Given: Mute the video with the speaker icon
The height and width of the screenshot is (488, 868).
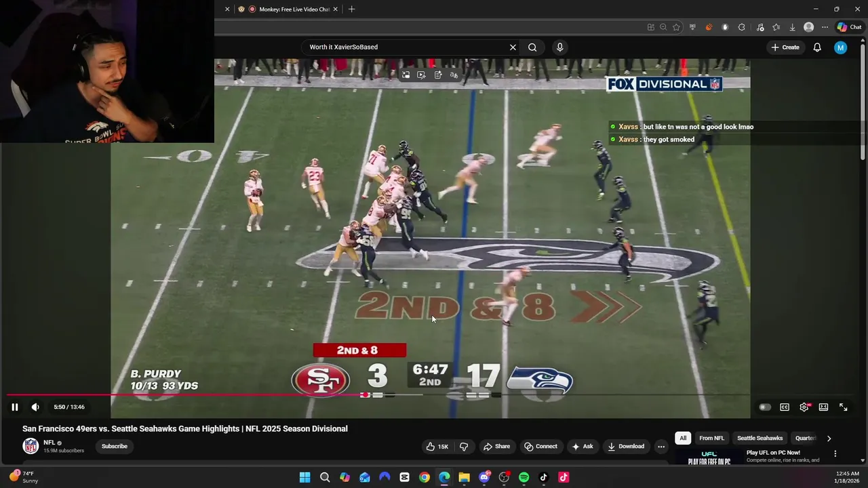Looking at the screenshot, I should 35,407.
